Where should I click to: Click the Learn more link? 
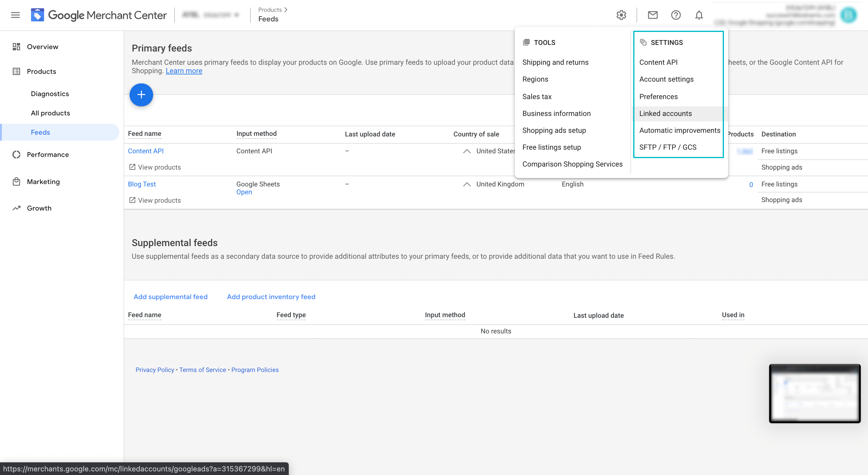(184, 71)
